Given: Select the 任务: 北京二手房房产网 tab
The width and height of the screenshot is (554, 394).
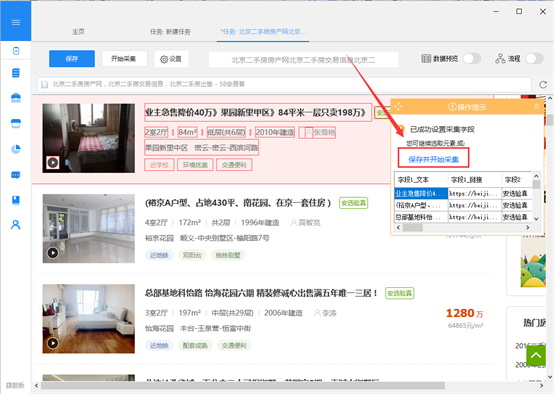Looking at the screenshot, I should [263, 32].
